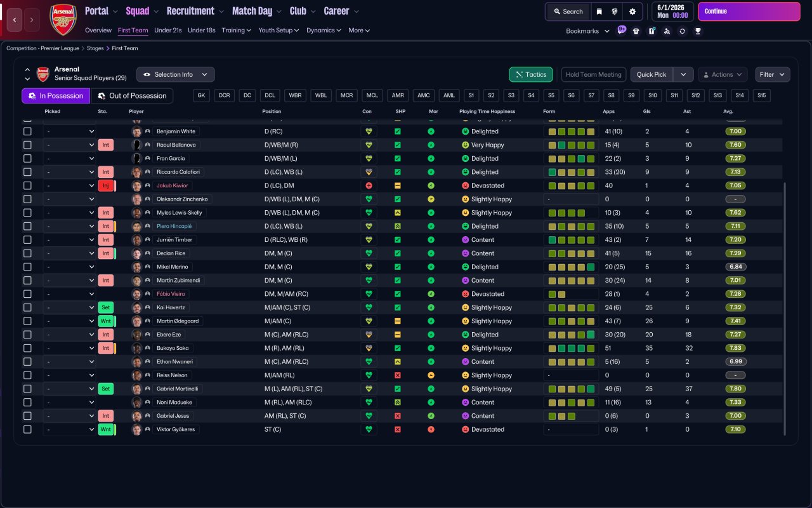Click the Search field in the top bar
Image resolution: width=812 pixels, height=508 pixels.
tap(568, 11)
